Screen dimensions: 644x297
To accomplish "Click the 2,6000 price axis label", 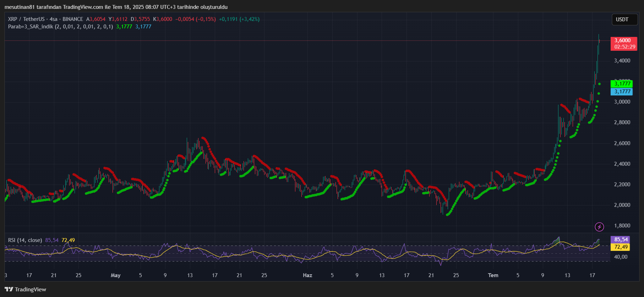I will (622, 143).
